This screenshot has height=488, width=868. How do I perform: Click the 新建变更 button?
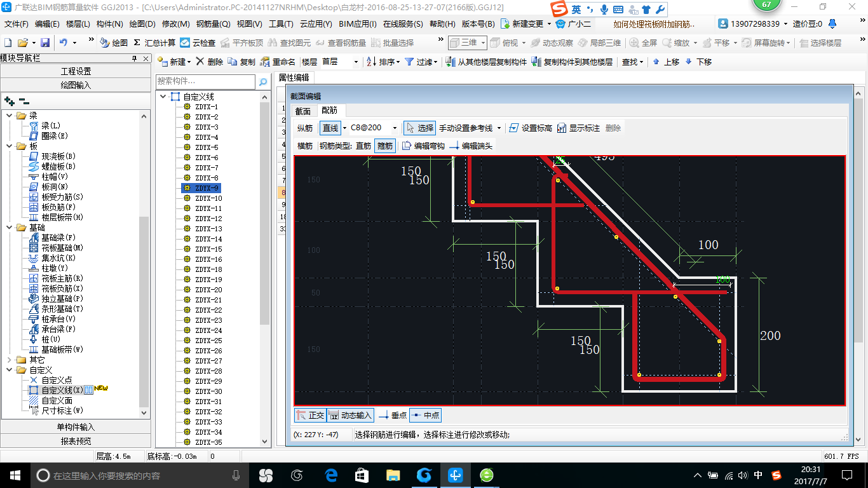click(x=526, y=24)
